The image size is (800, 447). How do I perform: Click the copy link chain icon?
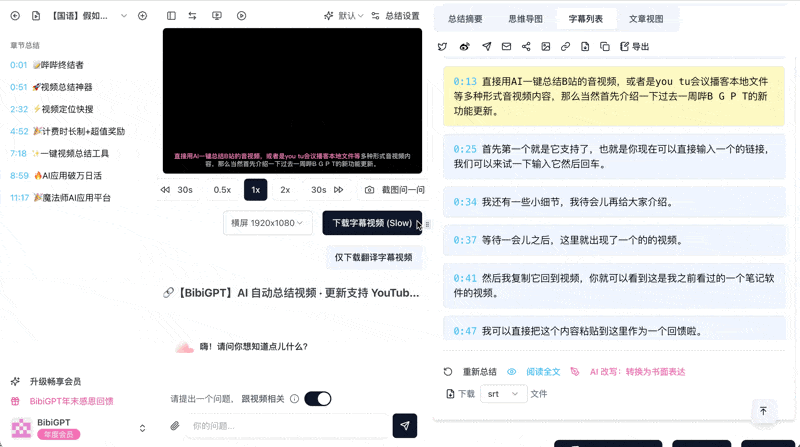point(565,47)
